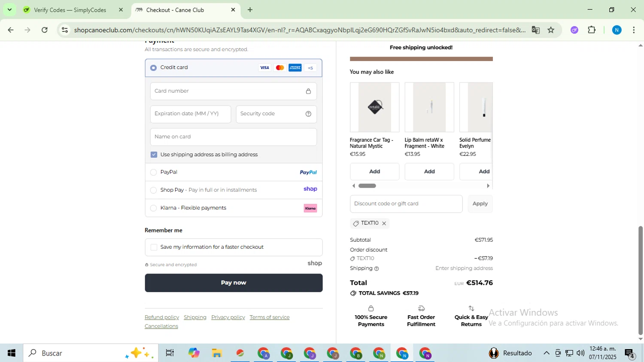
Task: Click the American Express logo
Action: [295, 68]
